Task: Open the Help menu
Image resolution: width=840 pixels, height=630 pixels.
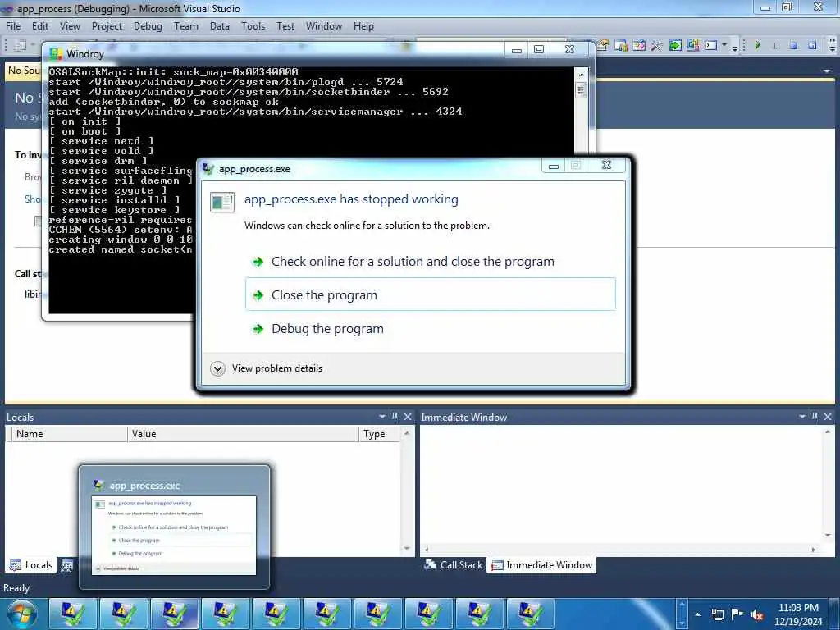Action: (363, 26)
